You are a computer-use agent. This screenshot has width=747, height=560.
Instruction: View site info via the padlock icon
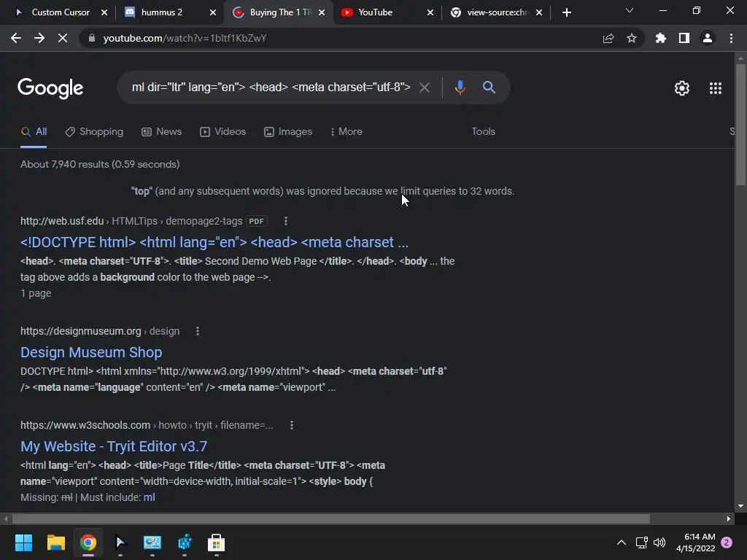click(x=92, y=38)
